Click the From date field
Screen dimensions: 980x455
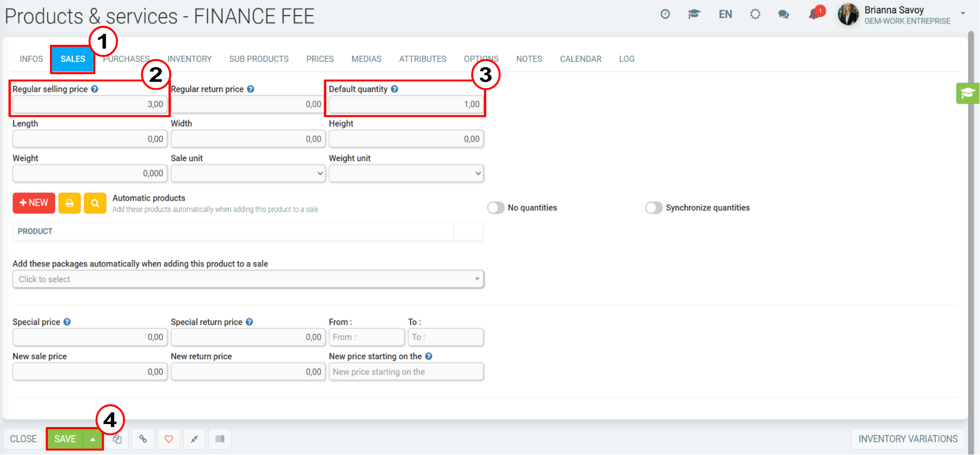click(366, 337)
